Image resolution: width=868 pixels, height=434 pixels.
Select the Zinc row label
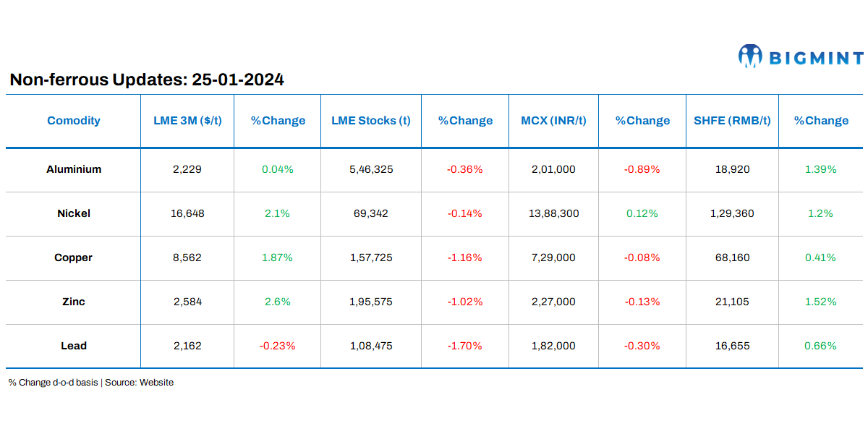(x=74, y=302)
